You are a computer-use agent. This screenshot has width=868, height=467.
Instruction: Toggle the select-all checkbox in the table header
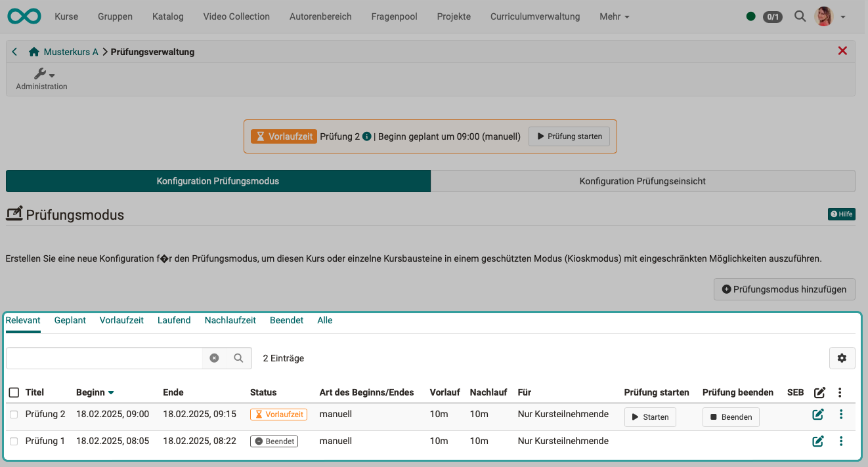click(14, 392)
